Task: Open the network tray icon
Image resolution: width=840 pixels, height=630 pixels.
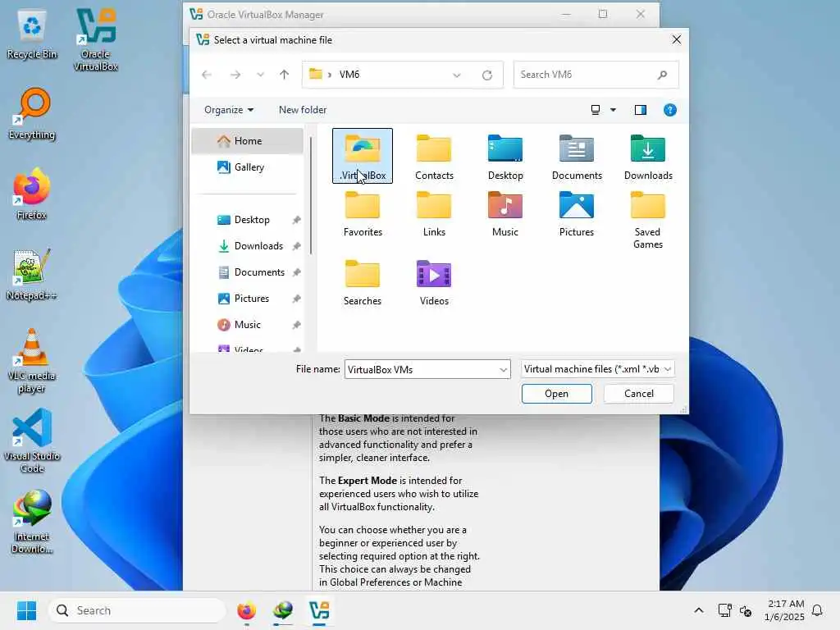Action: click(x=725, y=610)
